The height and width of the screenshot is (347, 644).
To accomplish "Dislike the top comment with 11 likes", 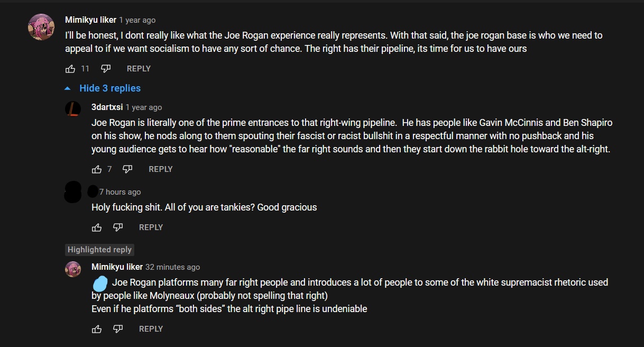I will [x=106, y=69].
